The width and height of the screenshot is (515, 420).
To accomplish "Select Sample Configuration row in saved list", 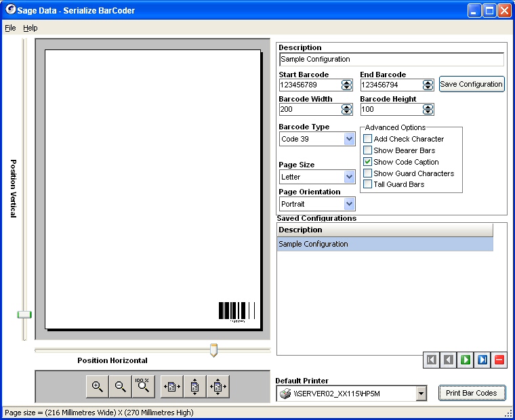I will [385, 244].
